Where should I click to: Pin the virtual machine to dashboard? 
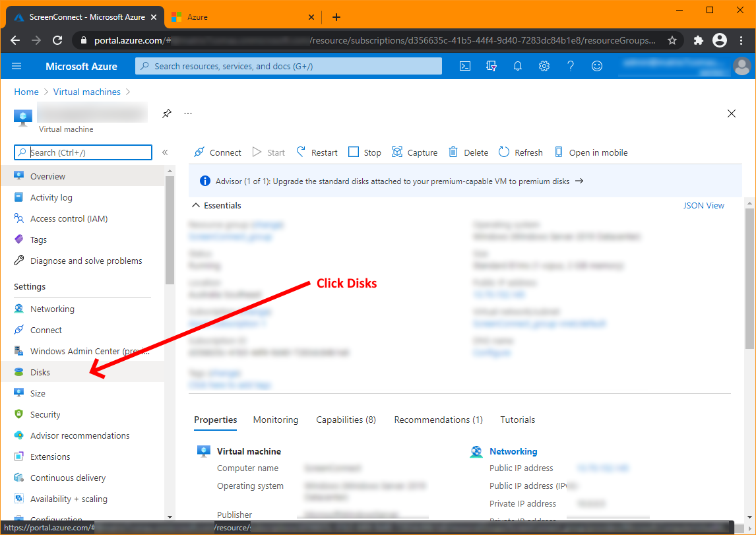click(x=166, y=113)
